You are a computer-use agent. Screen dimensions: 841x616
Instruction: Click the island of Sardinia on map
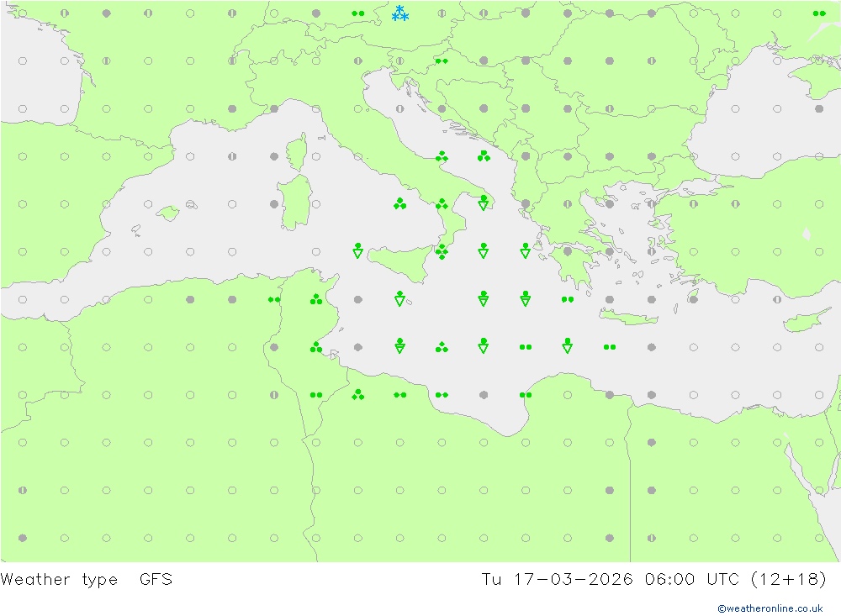click(x=294, y=203)
